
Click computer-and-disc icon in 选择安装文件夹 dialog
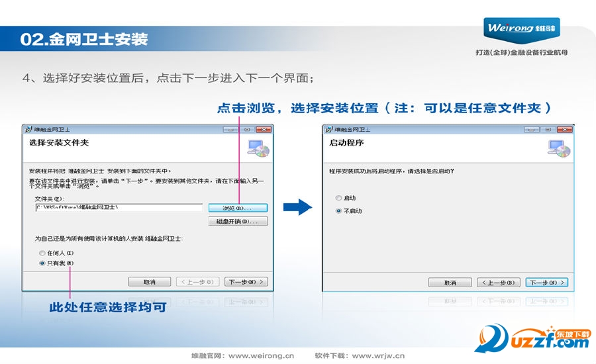[x=258, y=148]
